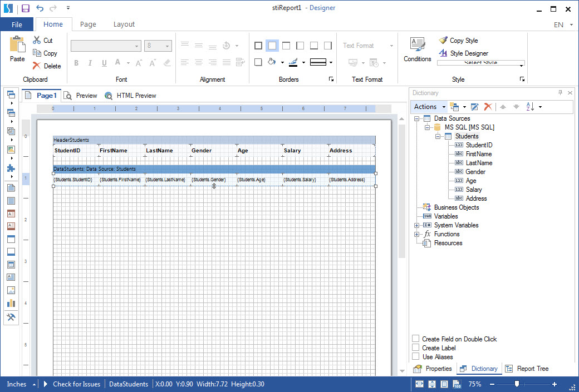Switch to the Page ribbon tab

88,24
